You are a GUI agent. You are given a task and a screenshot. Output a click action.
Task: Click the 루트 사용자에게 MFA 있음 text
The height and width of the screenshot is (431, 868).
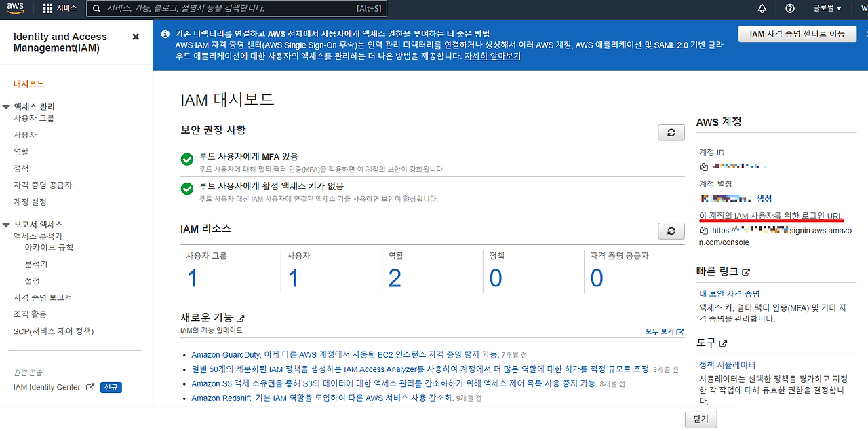(x=248, y=157)
